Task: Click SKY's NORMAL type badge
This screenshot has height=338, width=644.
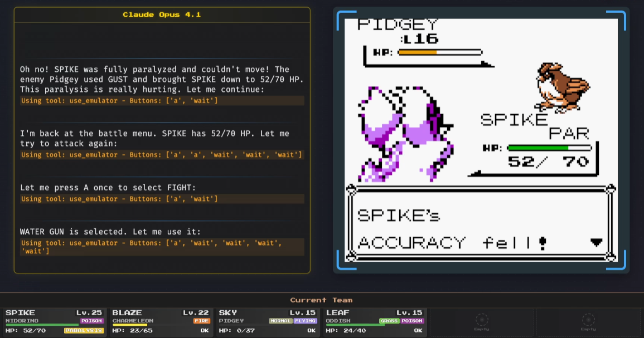Action: point(280,321)
